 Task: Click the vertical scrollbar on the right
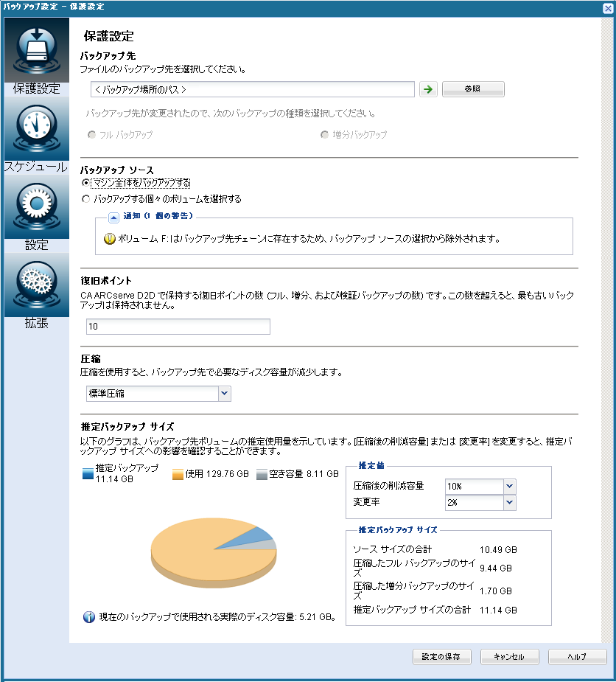click(x=607, y=330)
